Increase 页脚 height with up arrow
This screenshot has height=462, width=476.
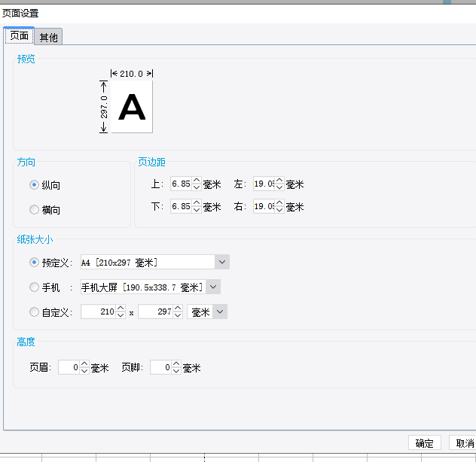tap(176, 363)
